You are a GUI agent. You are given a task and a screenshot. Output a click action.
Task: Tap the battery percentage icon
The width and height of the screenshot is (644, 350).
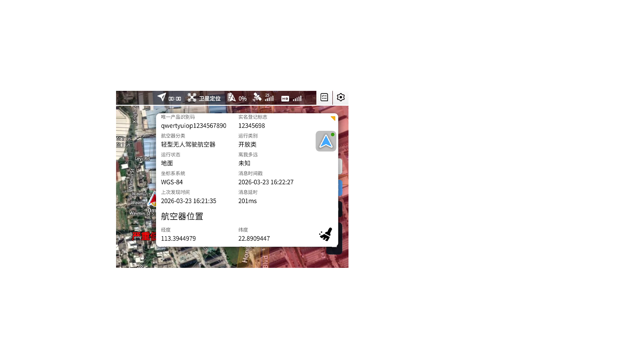coord(231,98)
